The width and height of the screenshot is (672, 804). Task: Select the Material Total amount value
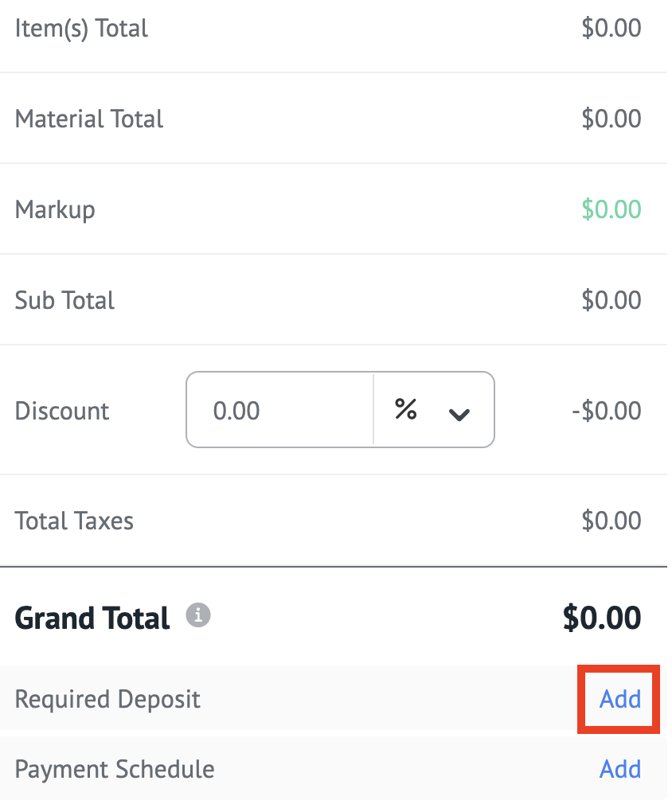(x=611, y=119)
